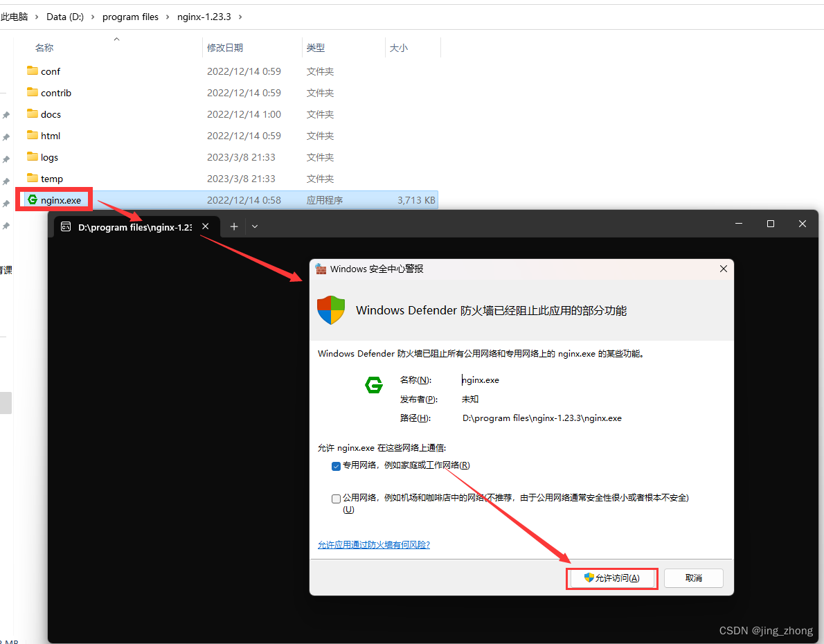Click the firewall icon in dialog title bar
The image size is (824, 644).
pyautogui.click(x=321, y=269)
